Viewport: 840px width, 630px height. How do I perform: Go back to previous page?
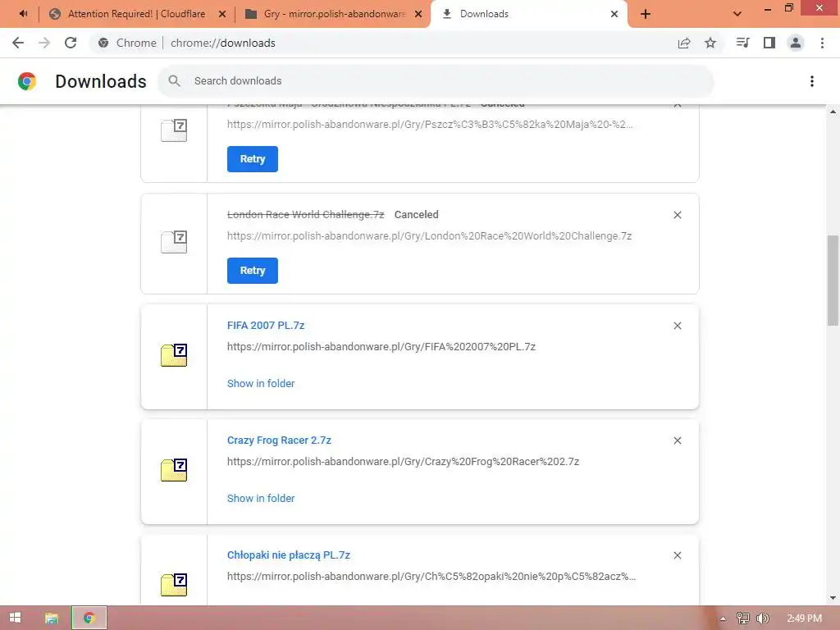18,43
